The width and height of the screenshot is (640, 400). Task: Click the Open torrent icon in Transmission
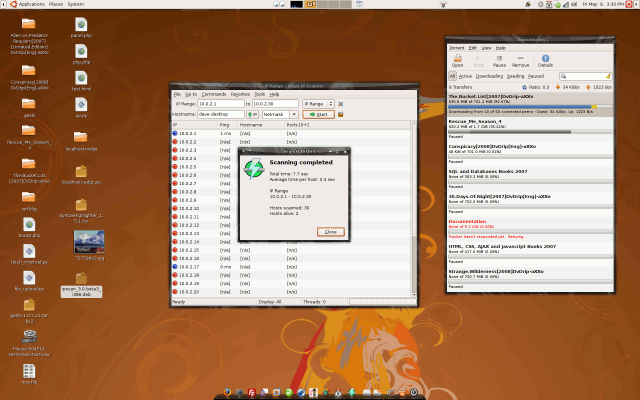[458, 61]
